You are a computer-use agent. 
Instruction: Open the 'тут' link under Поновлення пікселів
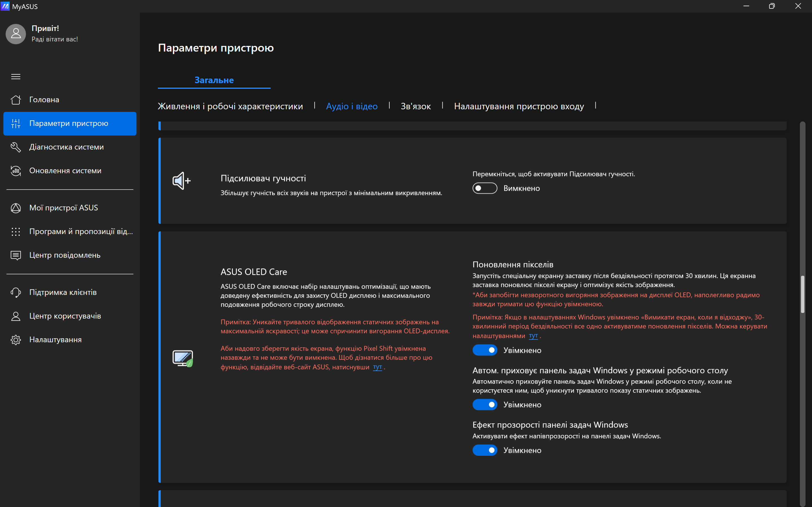[x=533, y=336]
